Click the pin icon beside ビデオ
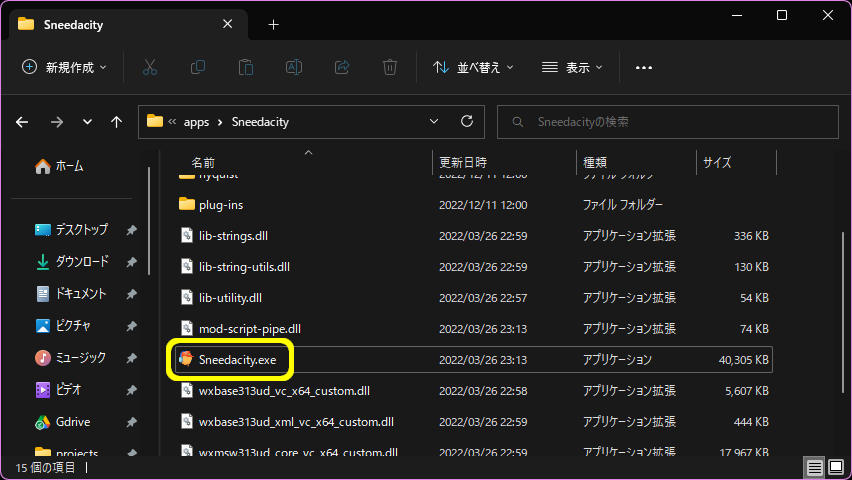Image resolution: width=852 pixels, height=480 pixels. pos(131,390)
